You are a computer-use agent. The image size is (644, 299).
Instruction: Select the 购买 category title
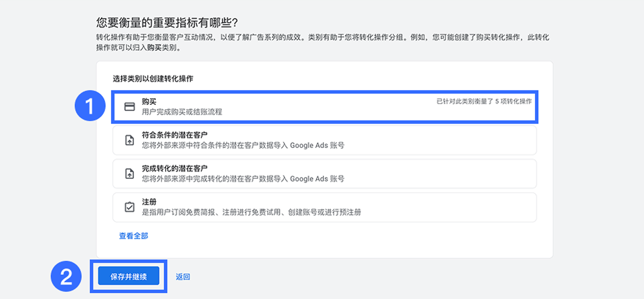coord(149,101)
